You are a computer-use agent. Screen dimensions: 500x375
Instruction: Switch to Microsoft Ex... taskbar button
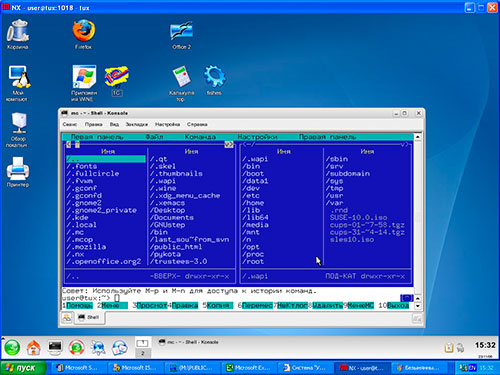[249, 368]
